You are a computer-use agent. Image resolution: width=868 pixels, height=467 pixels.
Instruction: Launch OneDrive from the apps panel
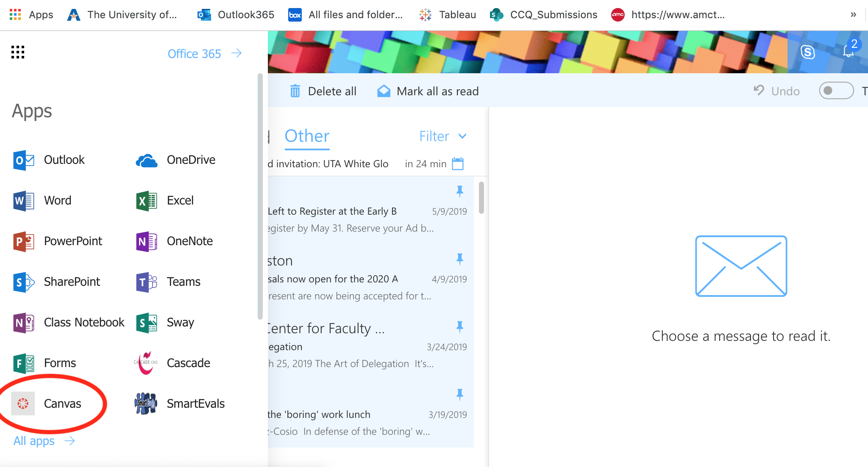pyautogui.click(x=147, y=160)
